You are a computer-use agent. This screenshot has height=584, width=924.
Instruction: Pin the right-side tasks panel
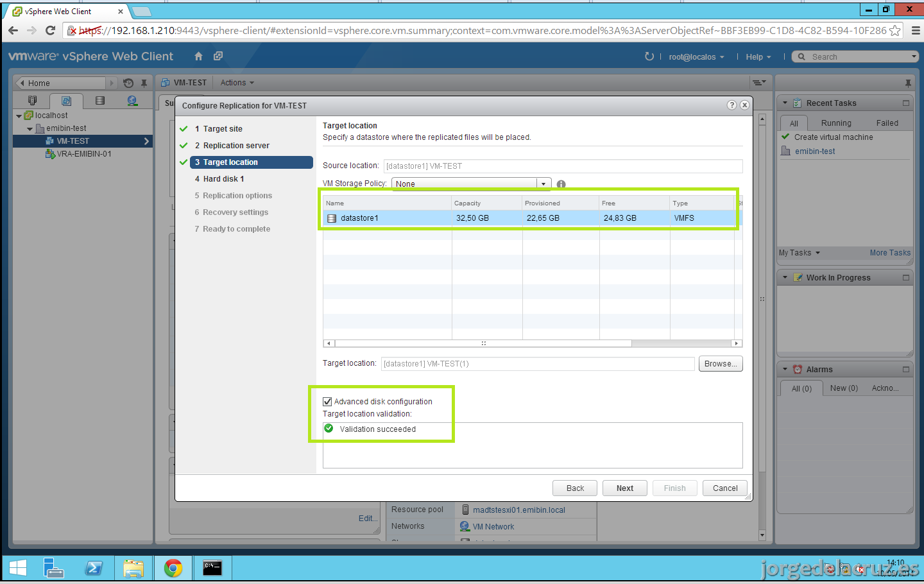pyautogui.click(x=908, y=83)
